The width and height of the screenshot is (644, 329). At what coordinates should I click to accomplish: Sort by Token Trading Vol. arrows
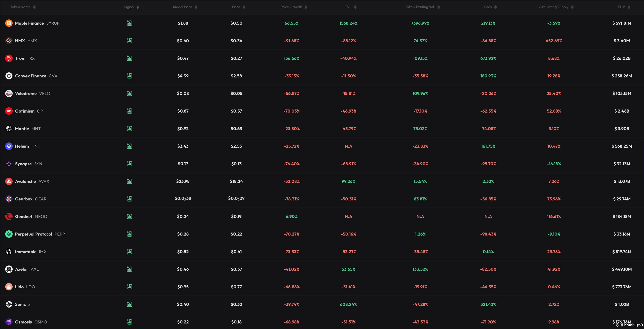point(439,7)
